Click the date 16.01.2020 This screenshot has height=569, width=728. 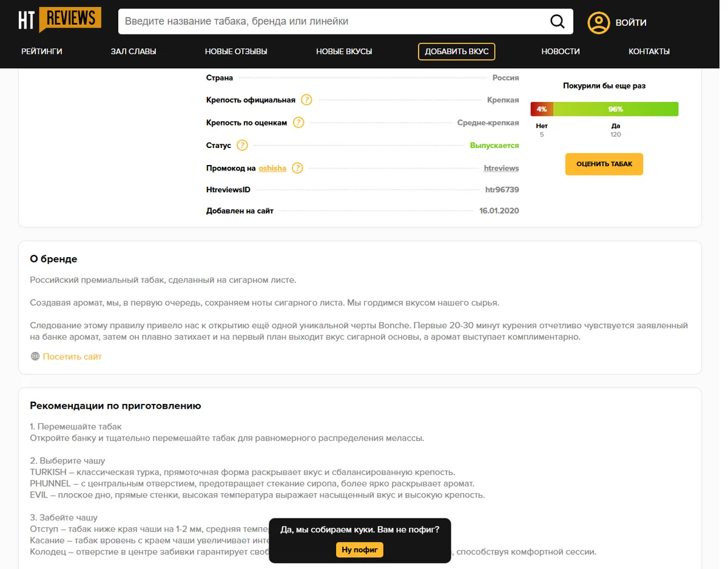(499, 211)
